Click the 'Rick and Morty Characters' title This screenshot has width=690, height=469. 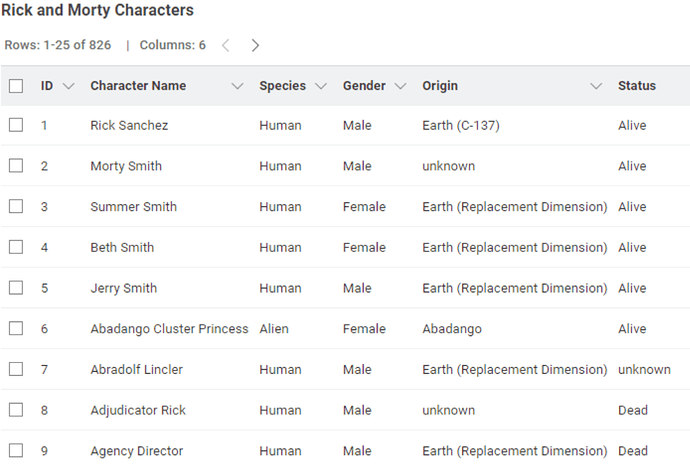pos(97,10)
